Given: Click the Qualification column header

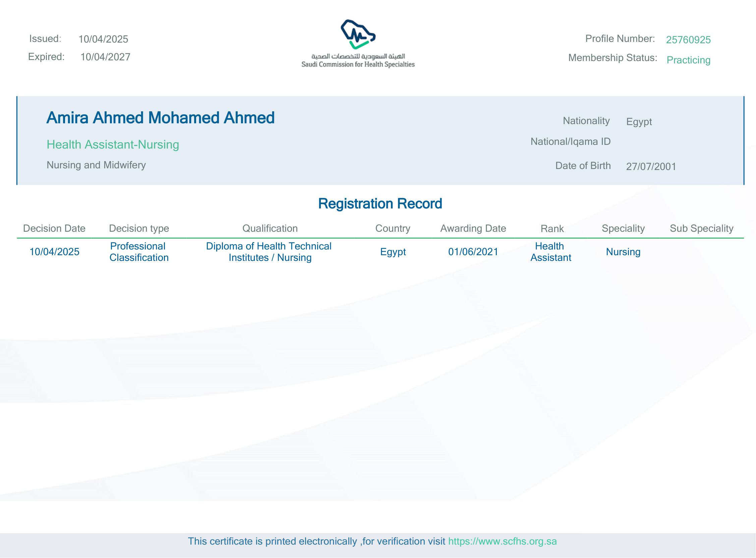Looking at the screenshot, I should (270, 228).
